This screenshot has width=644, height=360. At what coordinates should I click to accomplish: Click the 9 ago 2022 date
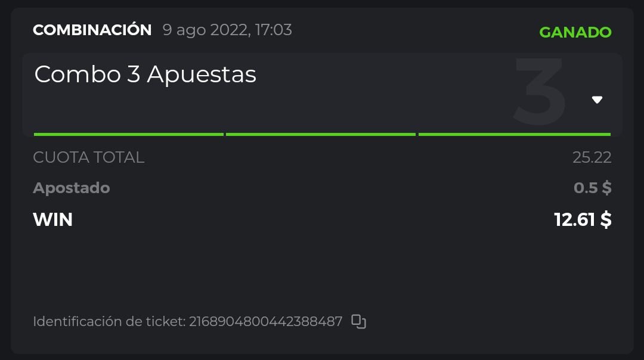point(205,30)
